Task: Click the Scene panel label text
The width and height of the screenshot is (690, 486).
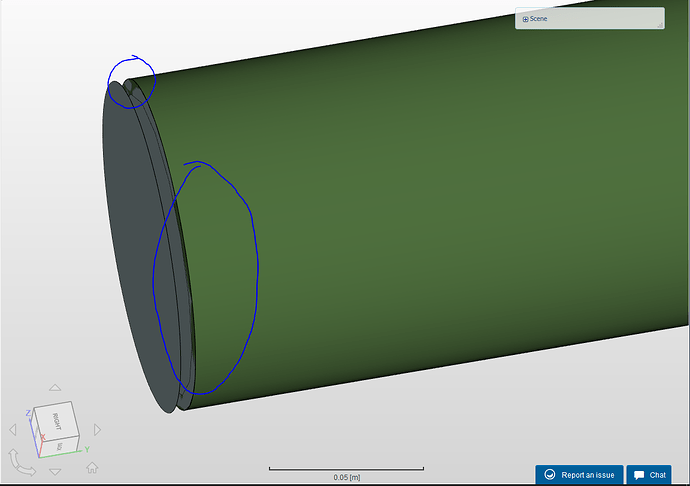Action: click(538, 19)
